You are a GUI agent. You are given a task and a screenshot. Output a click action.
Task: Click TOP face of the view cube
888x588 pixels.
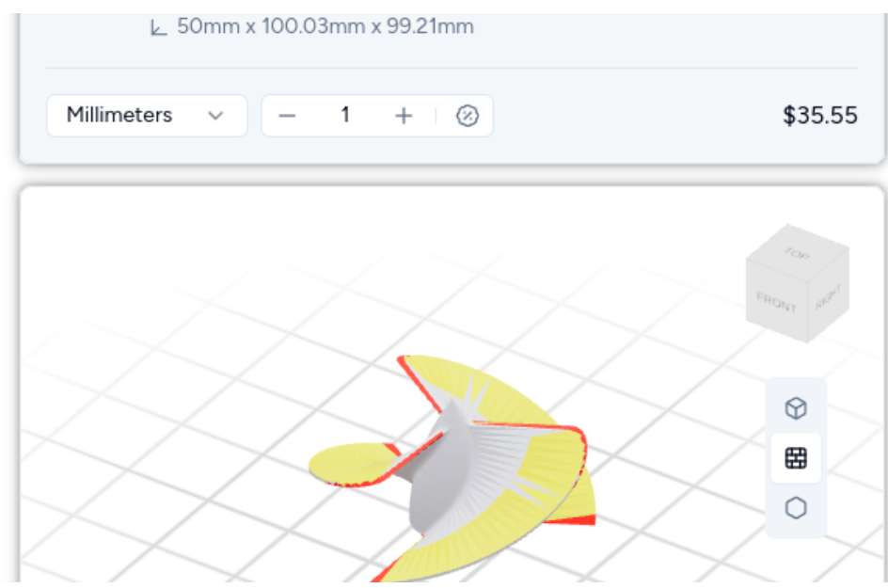pyautogui.click(x=798, y=254)
